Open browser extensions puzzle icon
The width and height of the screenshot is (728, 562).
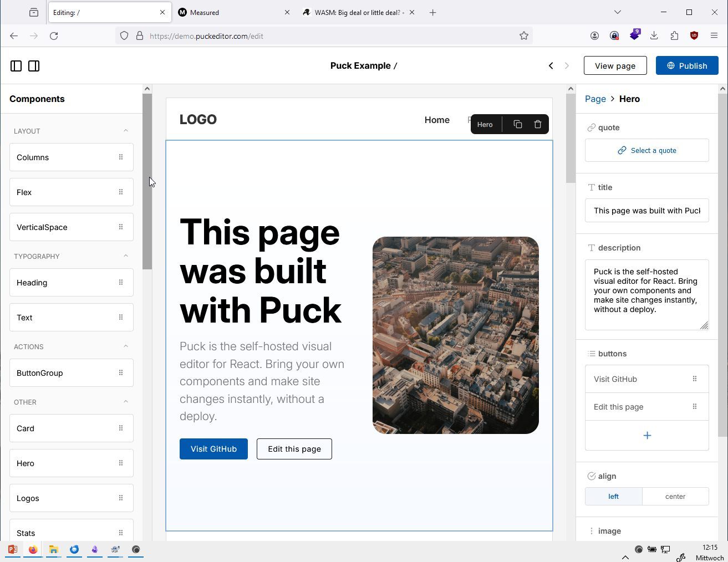(674, 36)
